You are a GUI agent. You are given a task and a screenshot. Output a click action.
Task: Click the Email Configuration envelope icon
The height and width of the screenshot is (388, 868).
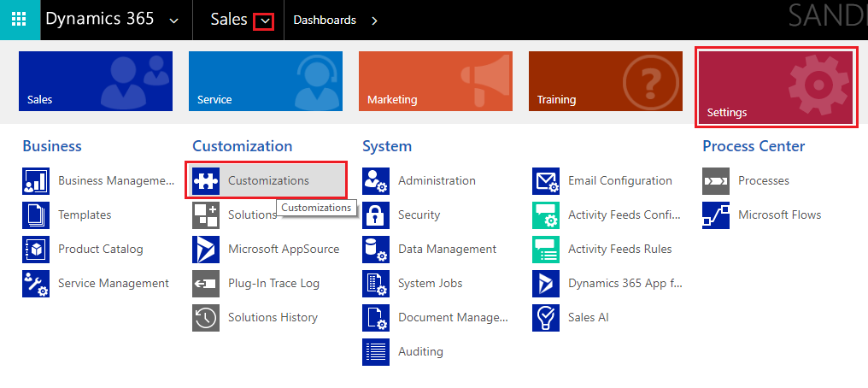coord(546,181)
